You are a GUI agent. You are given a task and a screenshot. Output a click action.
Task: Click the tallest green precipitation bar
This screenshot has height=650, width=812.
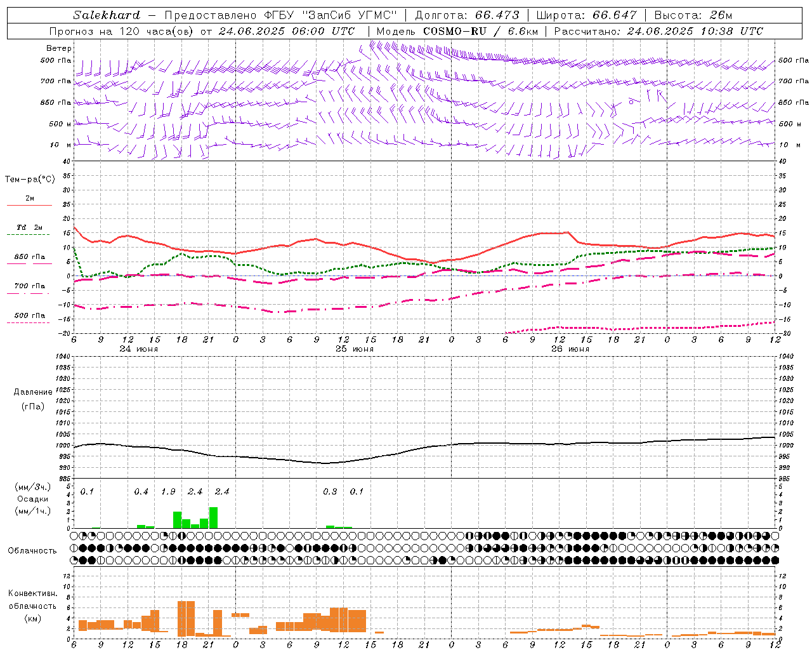point(213,517)
